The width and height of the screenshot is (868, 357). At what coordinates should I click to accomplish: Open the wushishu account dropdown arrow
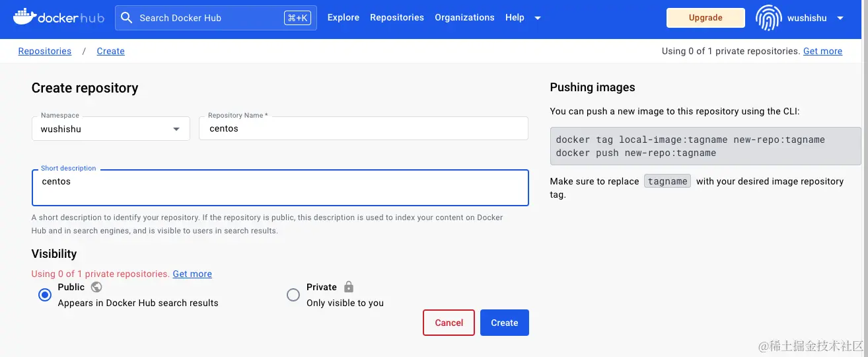tap(840, 18)
